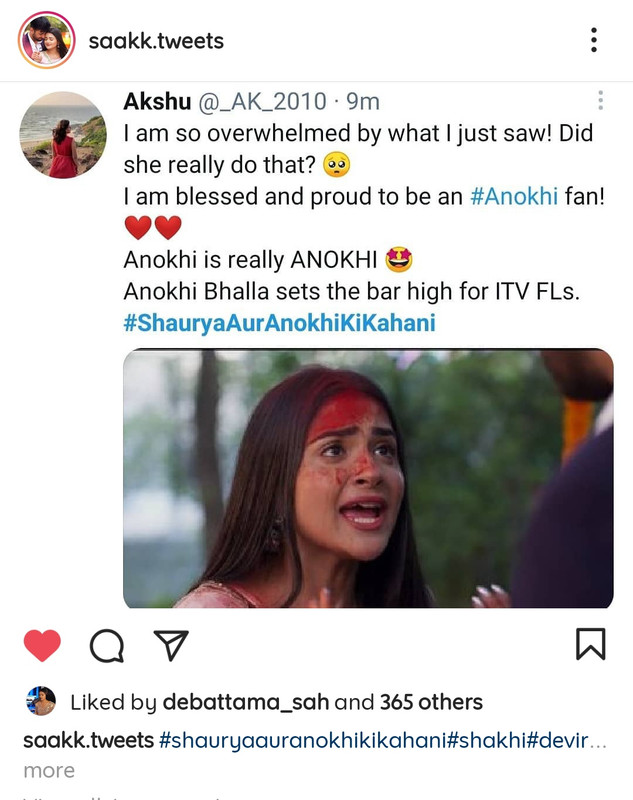This screenshot has width=633, height=800.
Task: Open the tweet's small three-dot menu
Action: (x=600, y=101)
